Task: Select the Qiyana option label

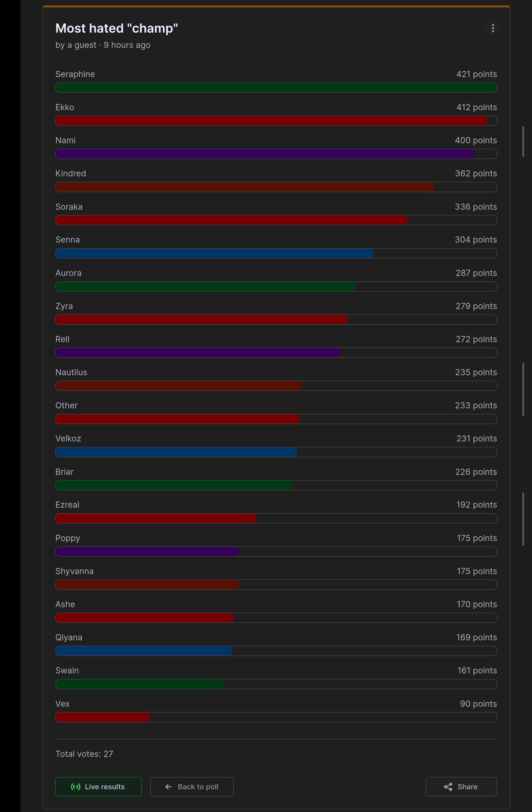Action: (69, 638)
